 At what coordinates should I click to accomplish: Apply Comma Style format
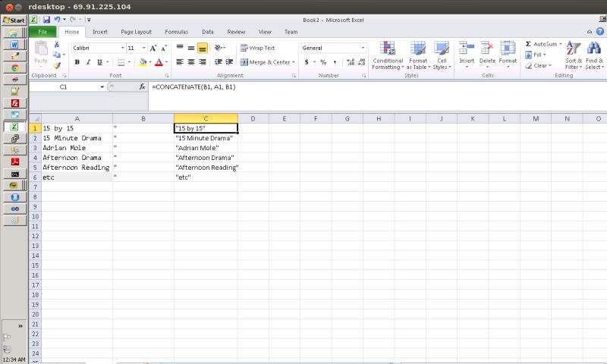[x=335, y=62]
